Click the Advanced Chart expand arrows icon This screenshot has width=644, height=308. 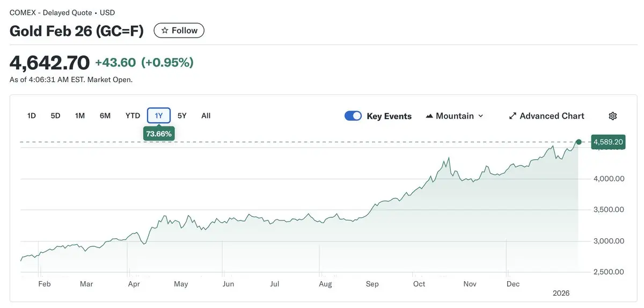click(x=513, y=116)
